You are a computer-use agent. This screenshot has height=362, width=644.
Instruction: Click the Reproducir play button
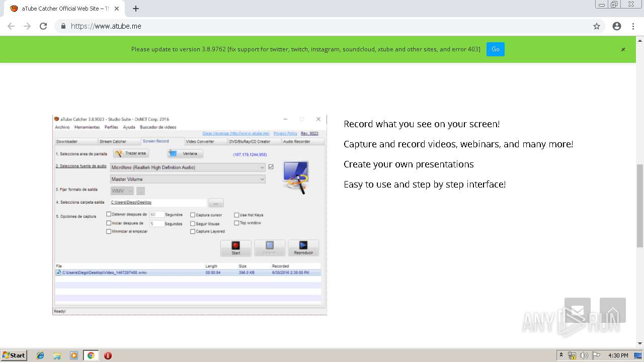click(x=303, y=248)
